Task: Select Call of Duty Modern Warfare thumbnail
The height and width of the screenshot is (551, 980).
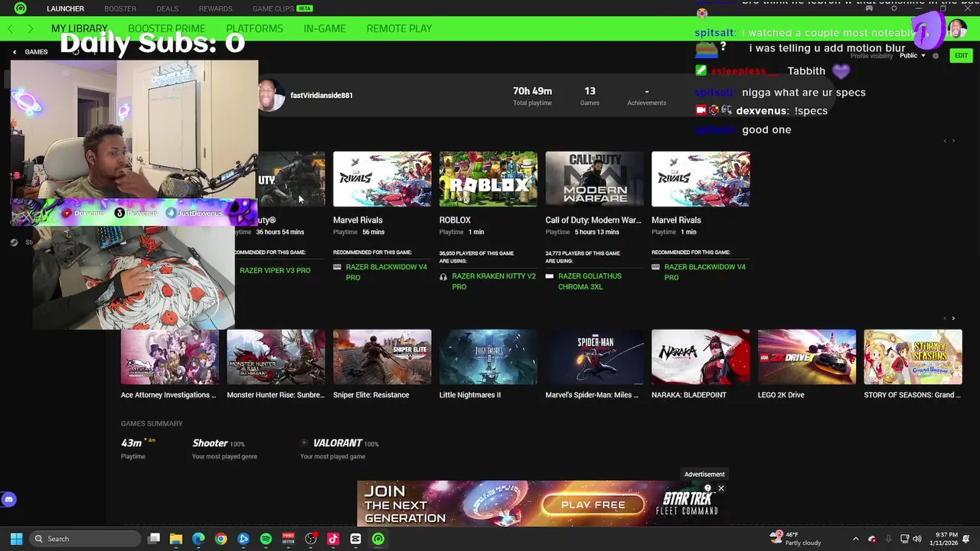Action: [595, 179]
